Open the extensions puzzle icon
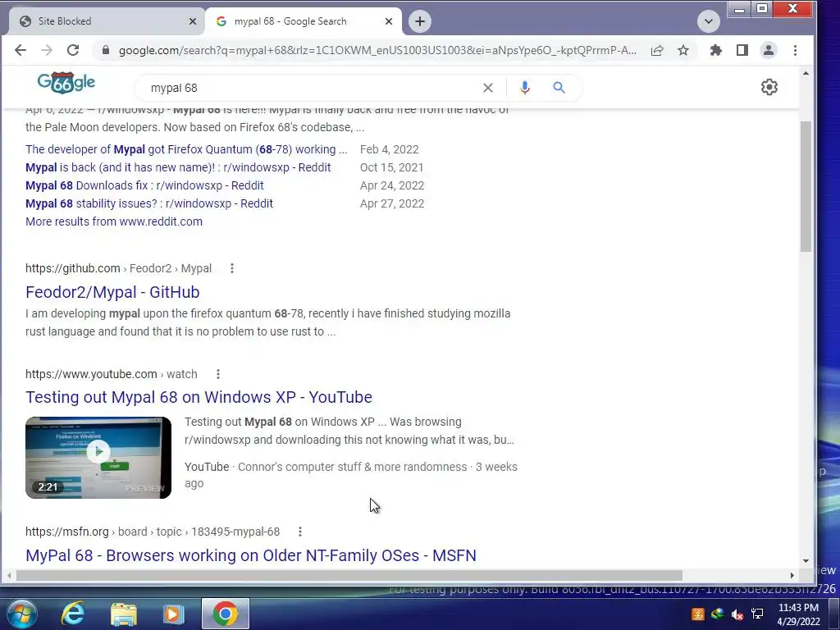The height and width of the screenshot is (630, 840). (715, 50)
